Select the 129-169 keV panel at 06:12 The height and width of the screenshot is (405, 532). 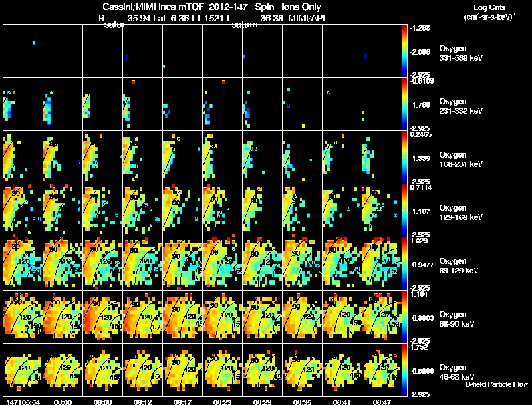pos(142,210)
